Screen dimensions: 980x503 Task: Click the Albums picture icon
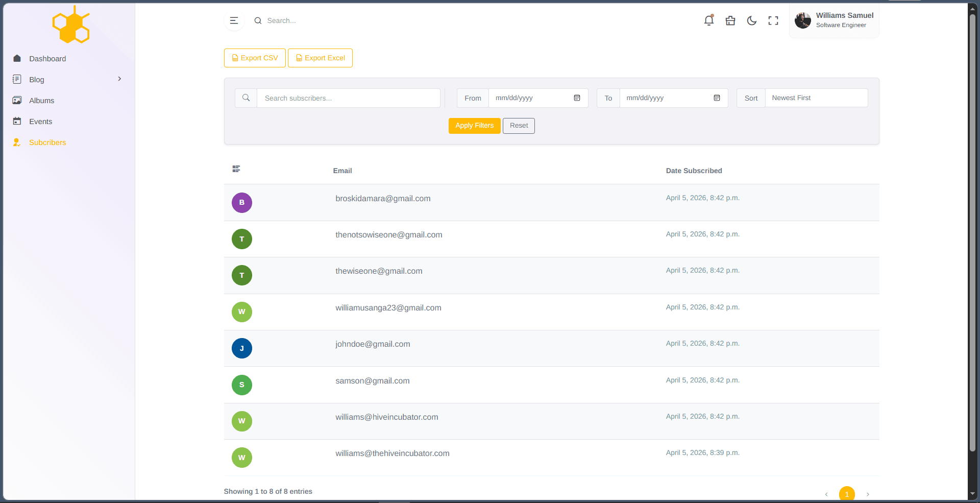tap(17, 100)
